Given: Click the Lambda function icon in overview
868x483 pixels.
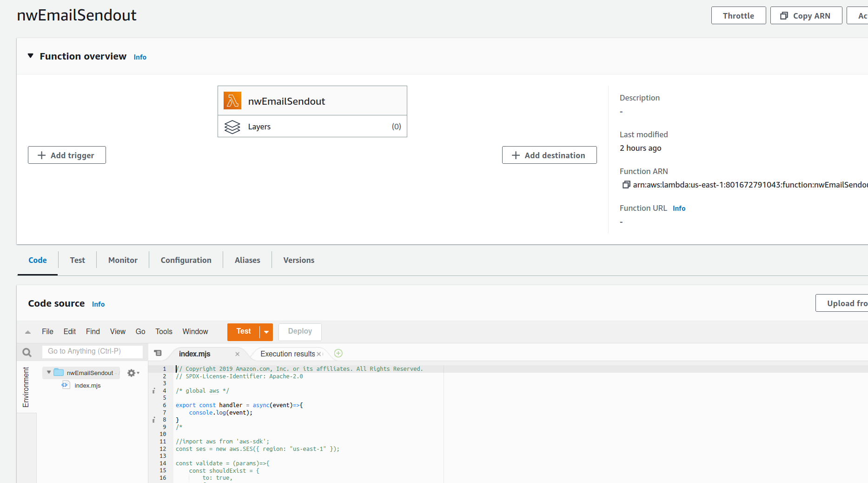Looking at the screenshot, I should (232, 101).
